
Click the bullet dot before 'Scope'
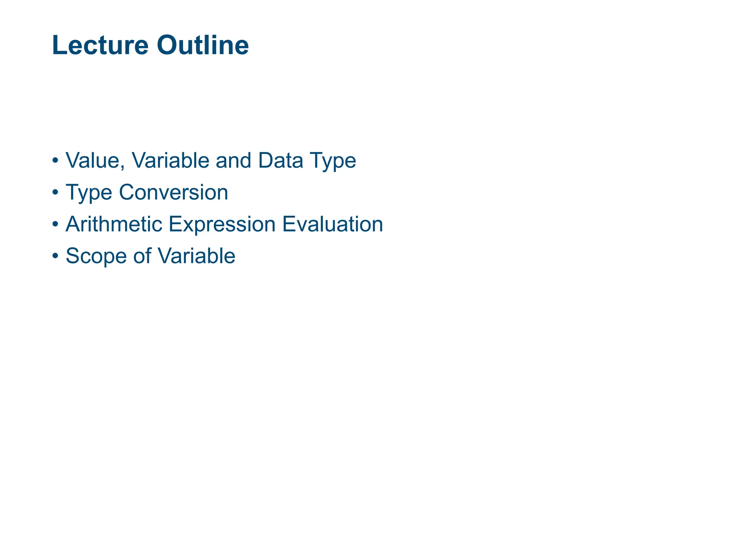(x=55, y=256)
